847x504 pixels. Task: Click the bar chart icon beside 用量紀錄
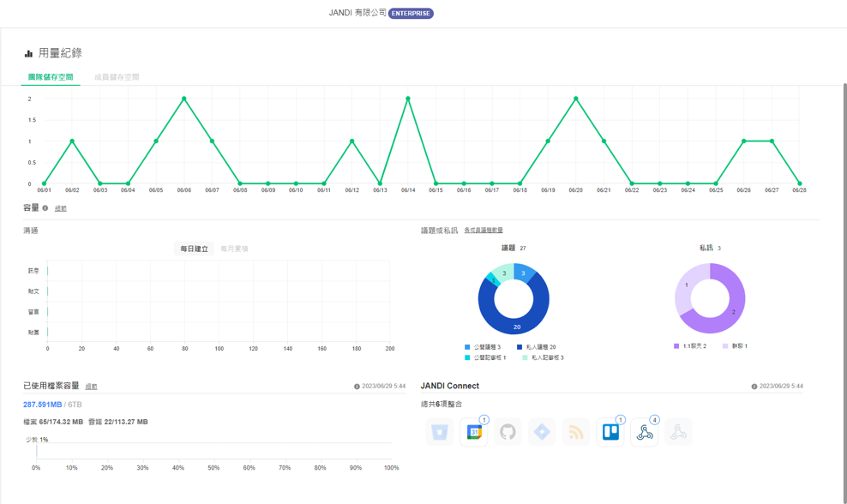(x=28, y=53)
